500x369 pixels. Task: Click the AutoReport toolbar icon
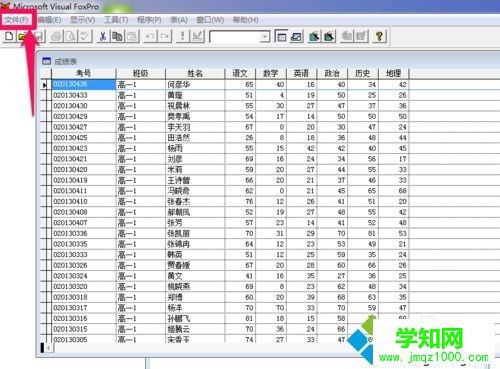(361, 36)
